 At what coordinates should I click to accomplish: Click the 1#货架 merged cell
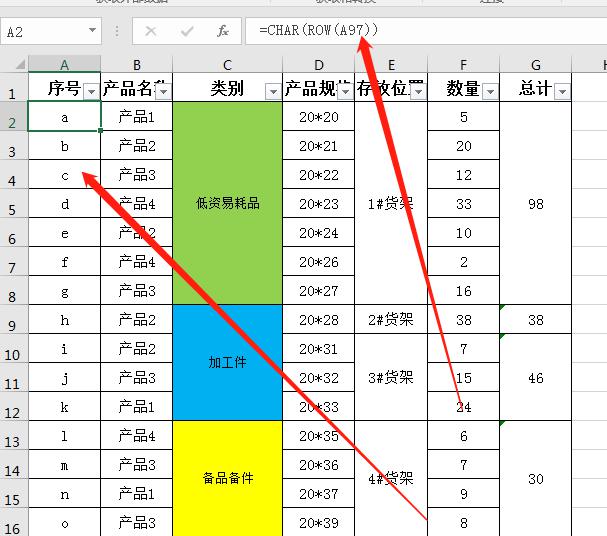tap(391, 203)
